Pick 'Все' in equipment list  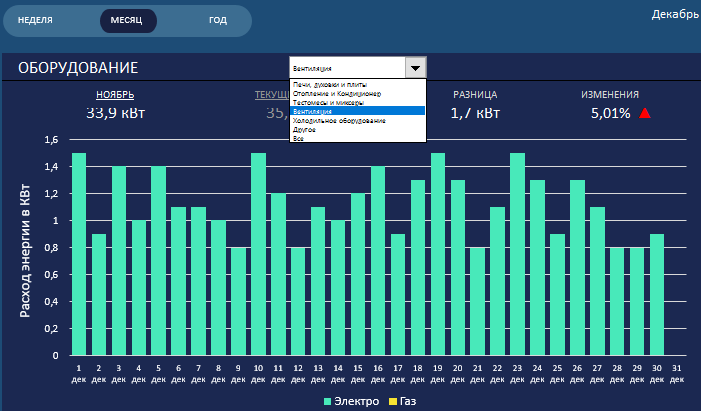[x=296, y=138]
